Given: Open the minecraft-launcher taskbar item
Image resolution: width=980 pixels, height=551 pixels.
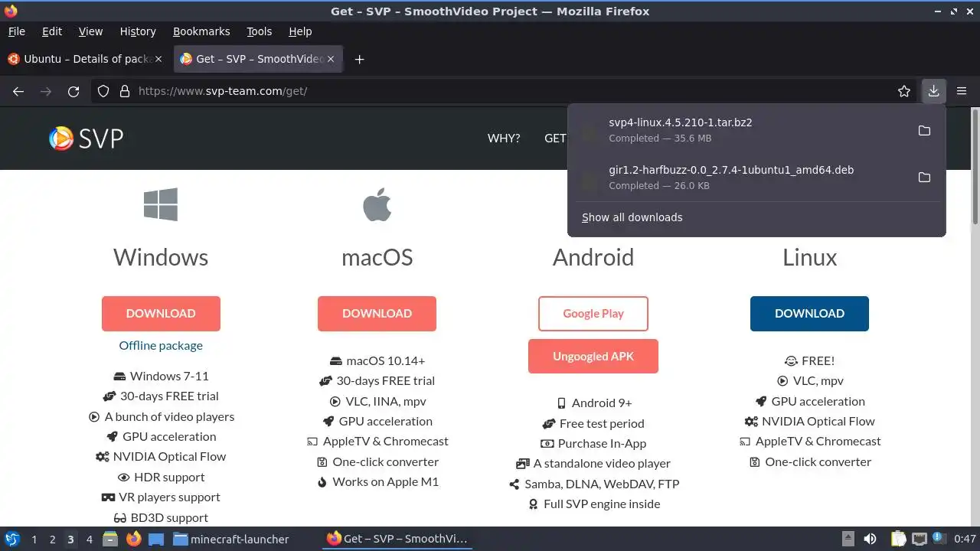Looking at the screenshot, I should click(x=231, y=540).
